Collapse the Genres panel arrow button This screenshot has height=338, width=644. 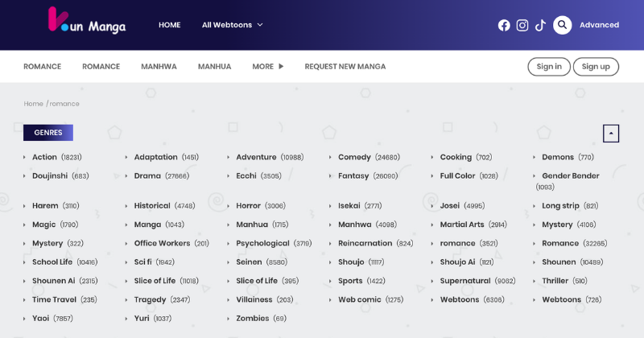[x=611, y=133]
